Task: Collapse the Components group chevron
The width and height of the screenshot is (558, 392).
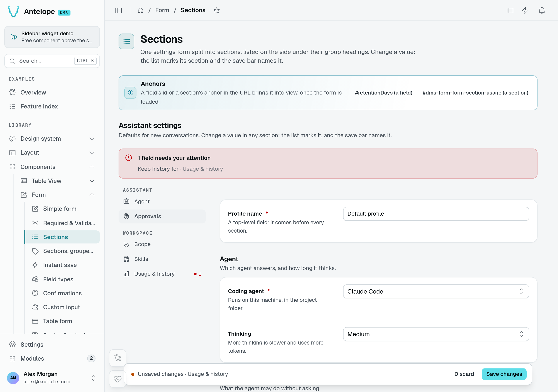Action: [x=92, y=167]
